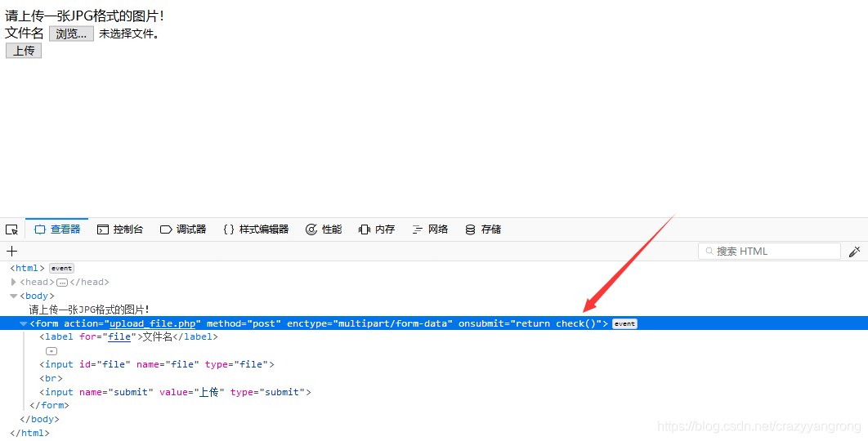Collapse the form element node

(x=23, y=323)
